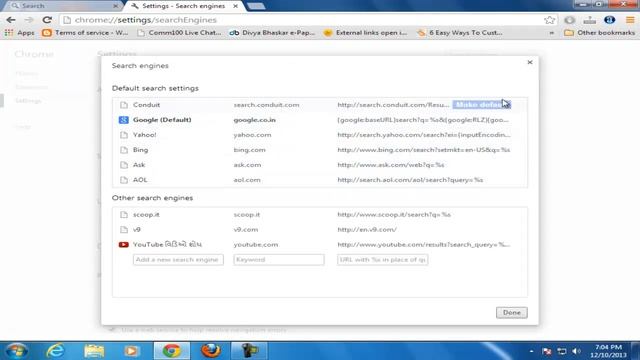Viewport: 640px width, 360px height.
Task: Open the Comm100 Live Chat bookmark
Action: 180,33
